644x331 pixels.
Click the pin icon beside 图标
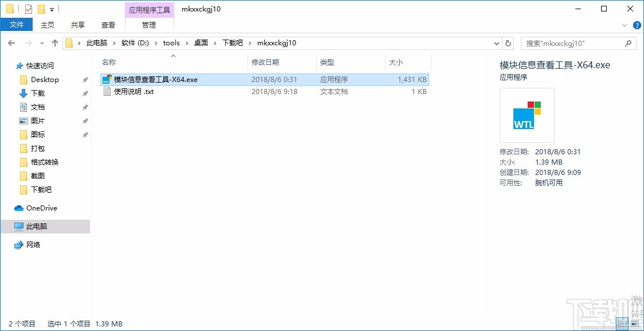85,135
